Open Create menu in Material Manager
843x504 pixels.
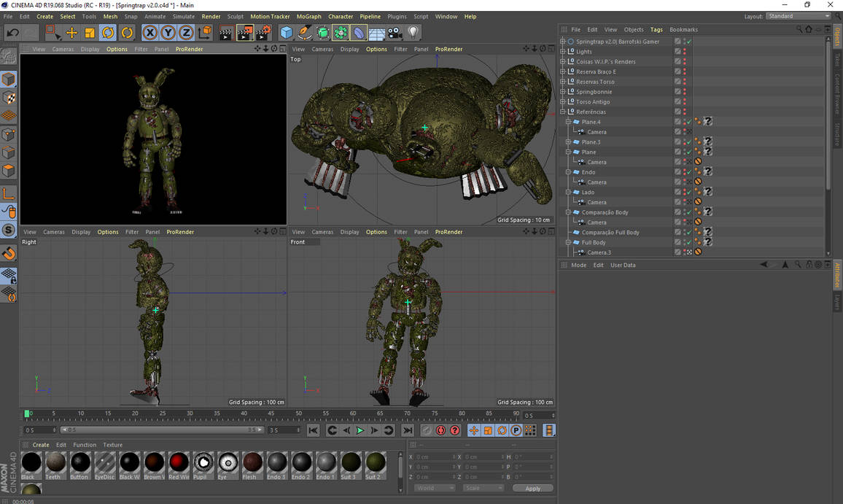(40, 445)
